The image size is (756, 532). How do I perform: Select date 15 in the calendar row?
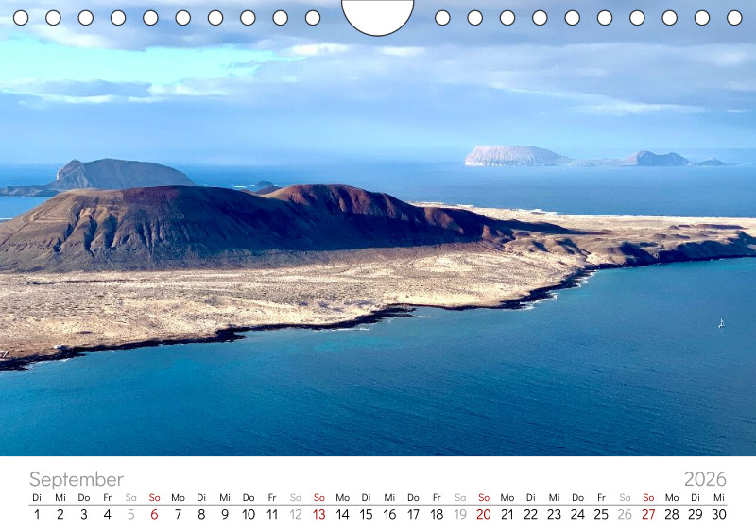coord(366,515)
